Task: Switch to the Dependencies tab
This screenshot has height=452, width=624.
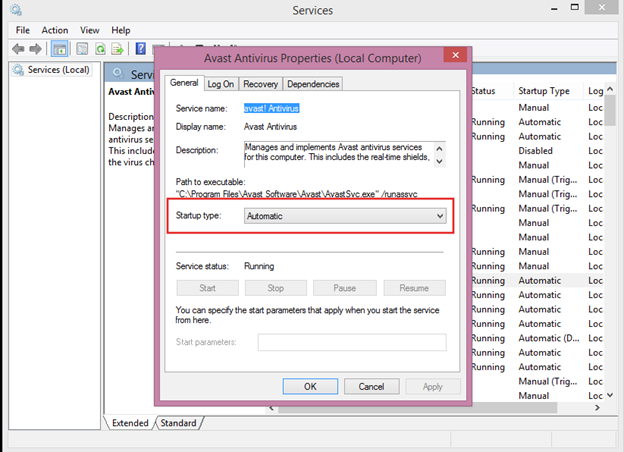Action: (313, 84)
